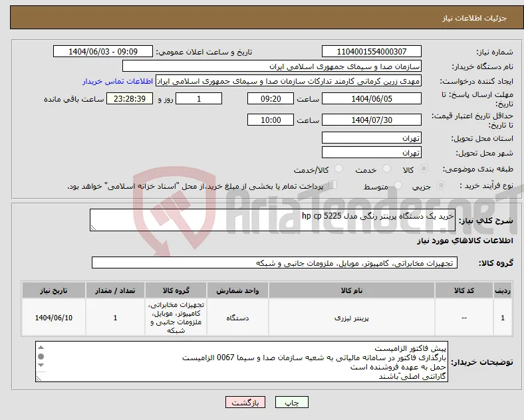This screenshot has height=420, width=524.
Task: Click the response deadline date 1404/06/05
Action: tap(372, 99)
